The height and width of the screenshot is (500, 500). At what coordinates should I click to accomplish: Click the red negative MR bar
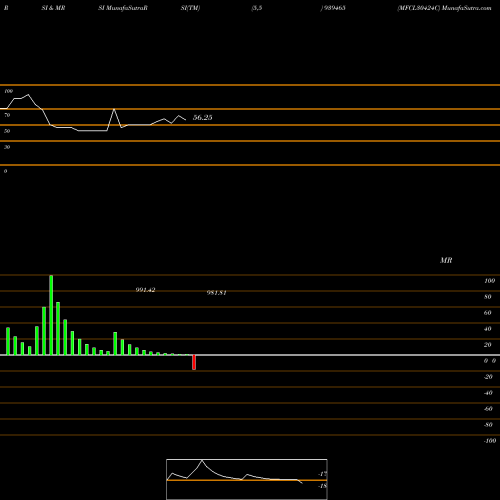point(194,362)
